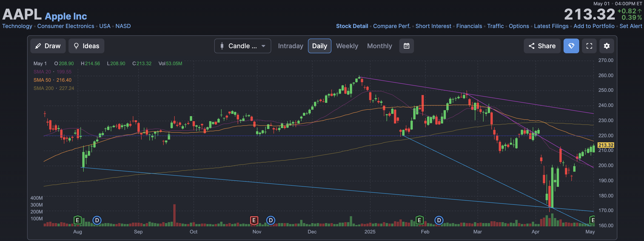
Task: Open the date range calendar icon
Action: (x=407, y=46)
